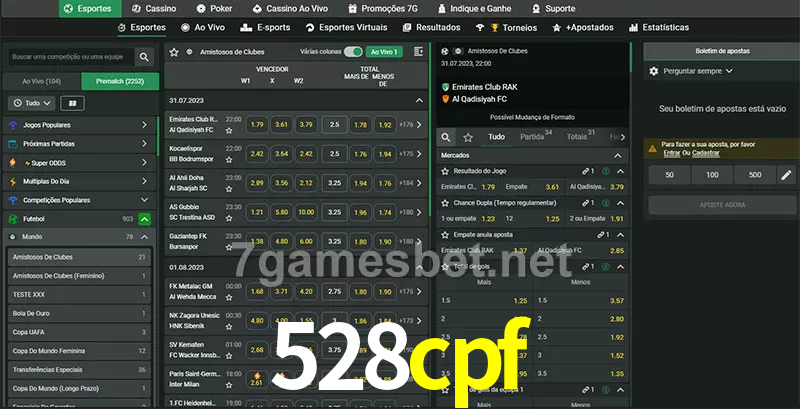Click the favorites star in the markets tab bar
Viewport: 800px width, 409px height.
(468, 136)
